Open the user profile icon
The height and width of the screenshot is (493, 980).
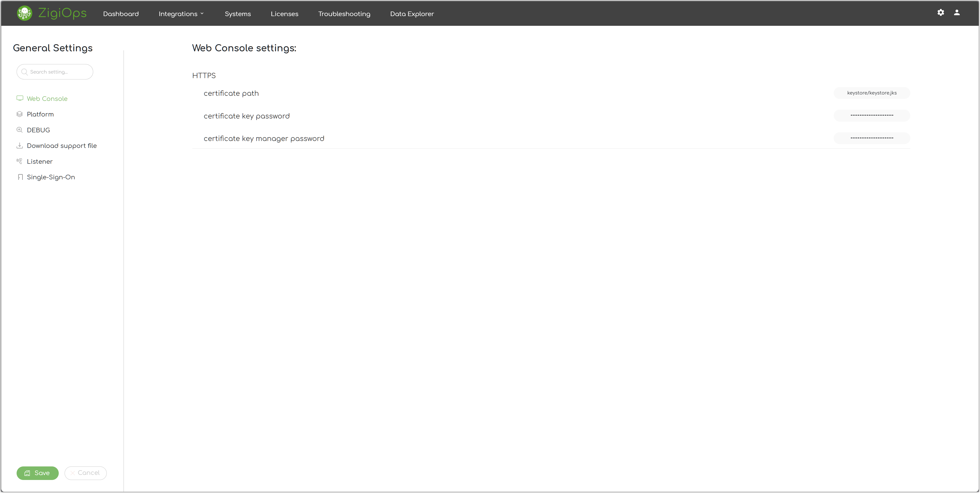click(x=957, y=13)
